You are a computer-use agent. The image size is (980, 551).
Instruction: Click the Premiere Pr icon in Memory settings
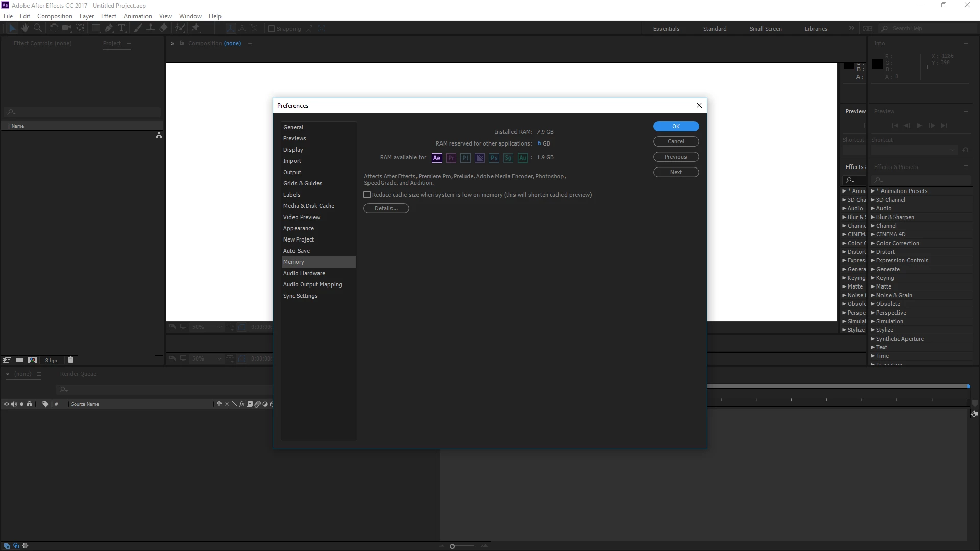[451, 158]
